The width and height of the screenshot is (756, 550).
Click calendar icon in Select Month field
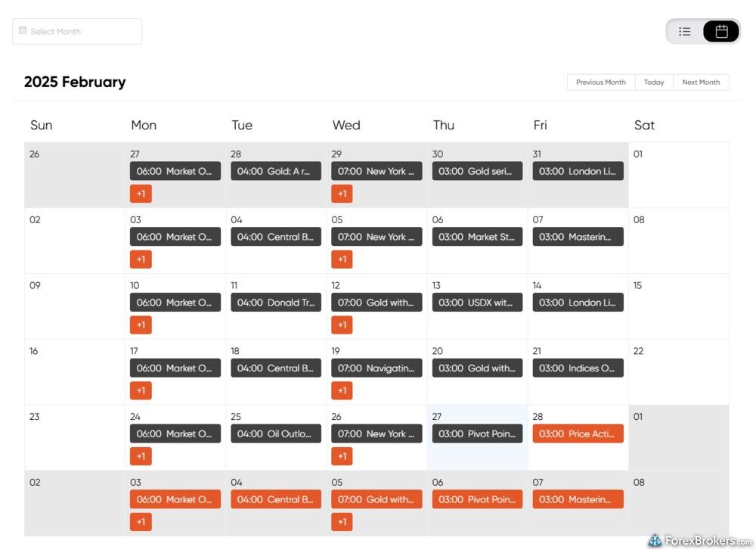pyautogui.click(x=23, y=30)
